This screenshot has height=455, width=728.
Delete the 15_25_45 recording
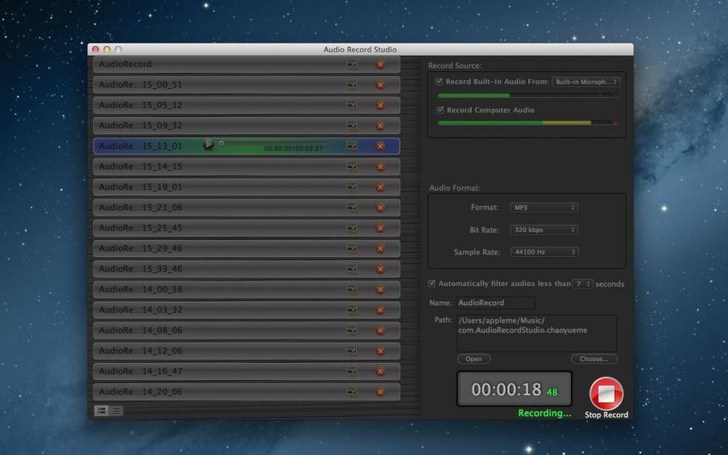[380, 228]
